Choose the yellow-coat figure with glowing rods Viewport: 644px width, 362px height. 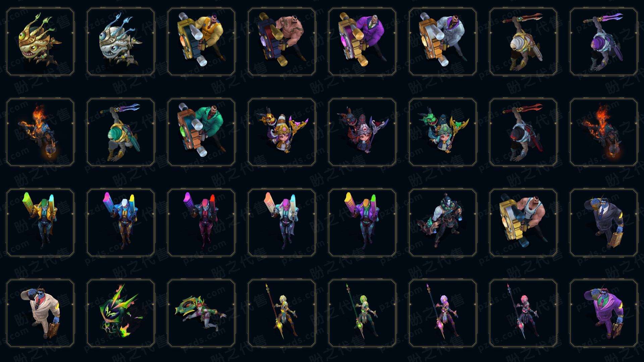40,223
